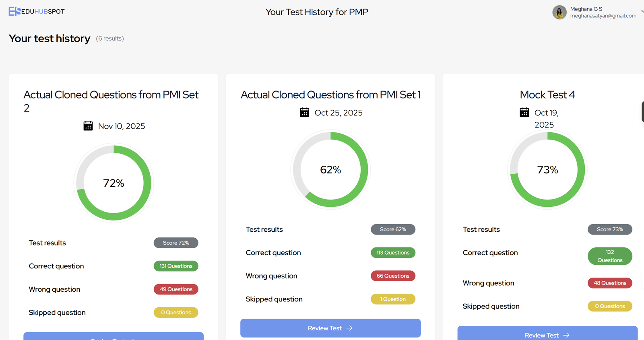This screenshot has height=340, width=644.
Task: Click the 72% score donut chart
Action: coord(114,183)
